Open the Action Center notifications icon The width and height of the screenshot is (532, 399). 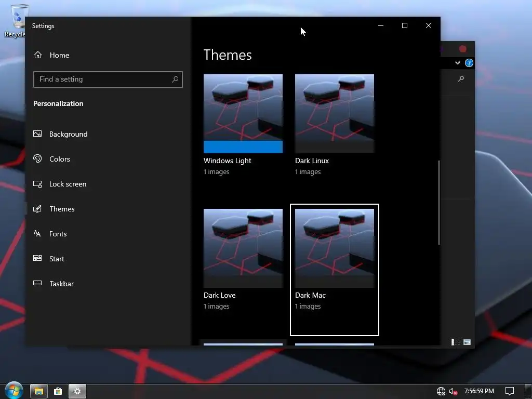510,391
